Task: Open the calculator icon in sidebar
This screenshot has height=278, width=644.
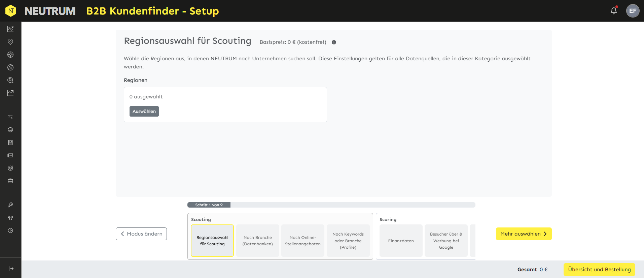Action: pos(10,143)
